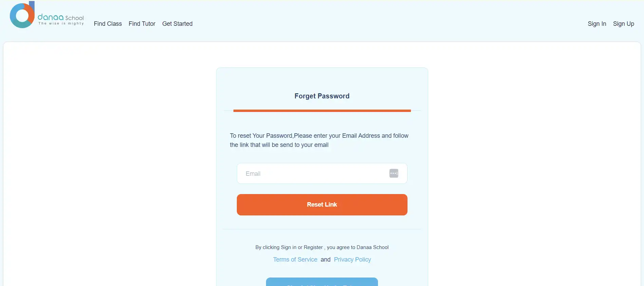Navigate to Sign Up

[623, 24]
